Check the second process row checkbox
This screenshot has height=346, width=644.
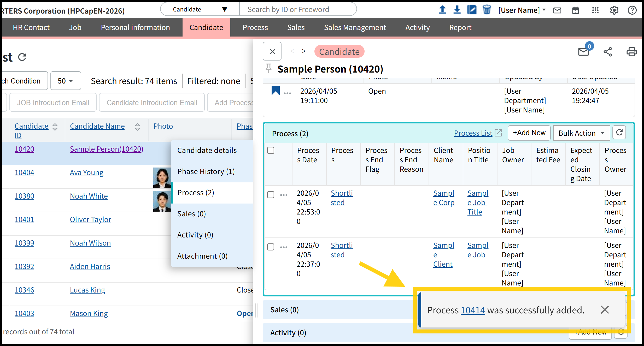pos(271,247)
